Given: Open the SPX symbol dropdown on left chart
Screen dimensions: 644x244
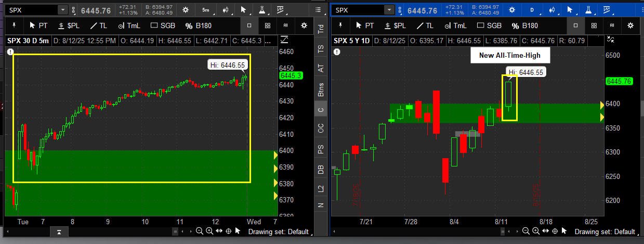Looking at the screenshot, I should click(62, 10).
